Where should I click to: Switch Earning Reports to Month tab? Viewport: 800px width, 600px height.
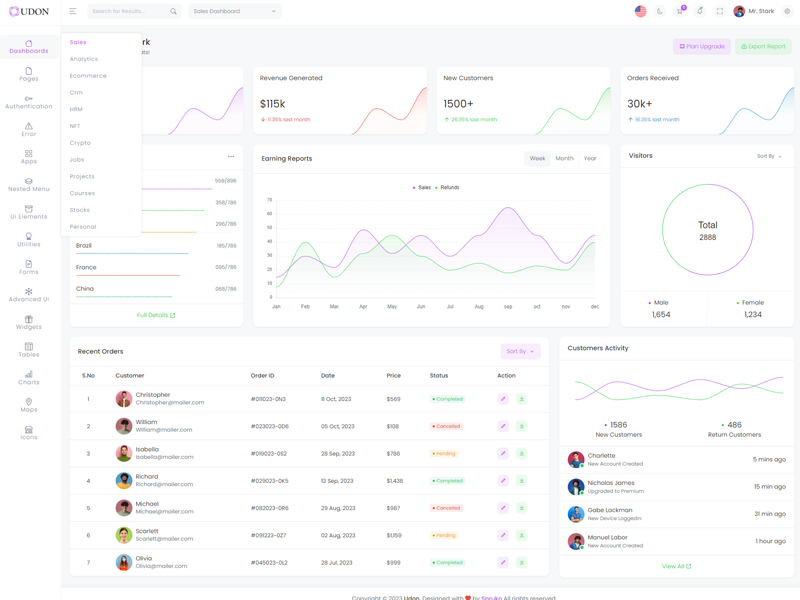(564, 158)
